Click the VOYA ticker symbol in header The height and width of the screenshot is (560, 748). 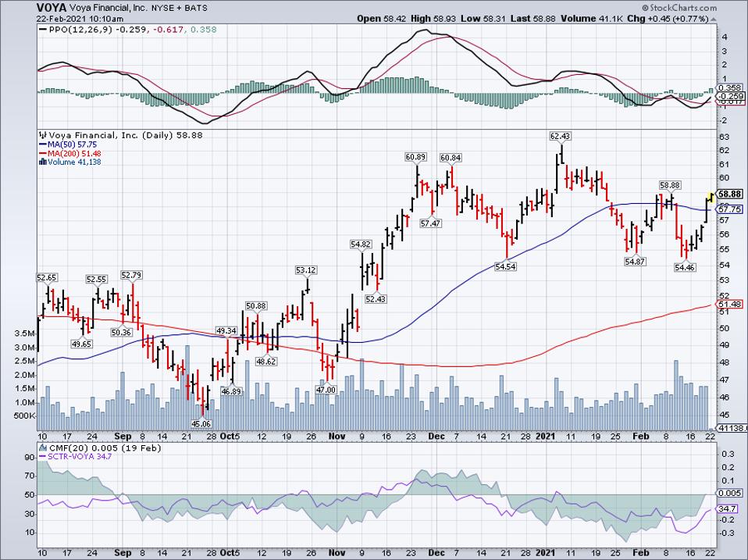click(x=51, y=8)
